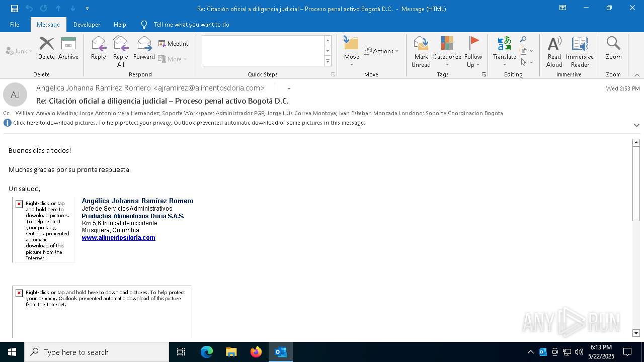Image resolution: width=644 pixels, height=362 pixels.
Task: Click the message body scrollbar thumb
Action: point(636,184)
